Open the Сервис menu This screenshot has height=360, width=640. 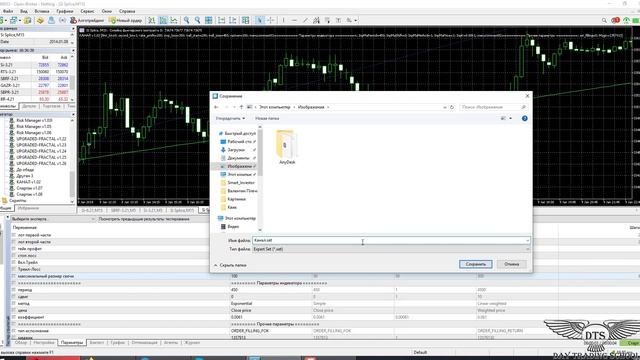click(87, 11)
